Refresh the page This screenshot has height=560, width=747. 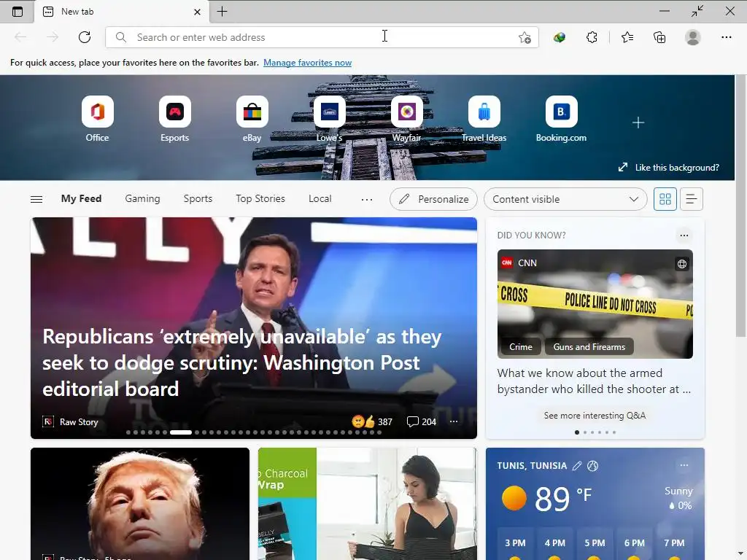85,37
